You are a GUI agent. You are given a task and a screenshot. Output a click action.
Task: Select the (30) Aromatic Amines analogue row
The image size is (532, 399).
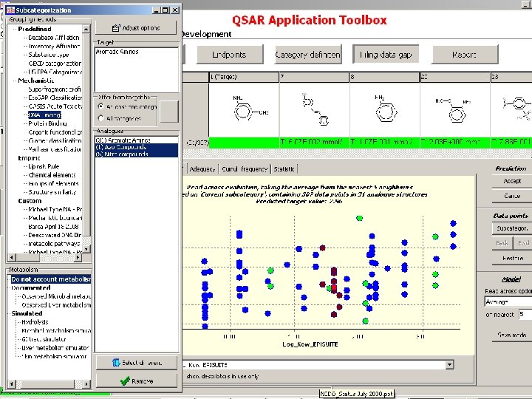137,140
